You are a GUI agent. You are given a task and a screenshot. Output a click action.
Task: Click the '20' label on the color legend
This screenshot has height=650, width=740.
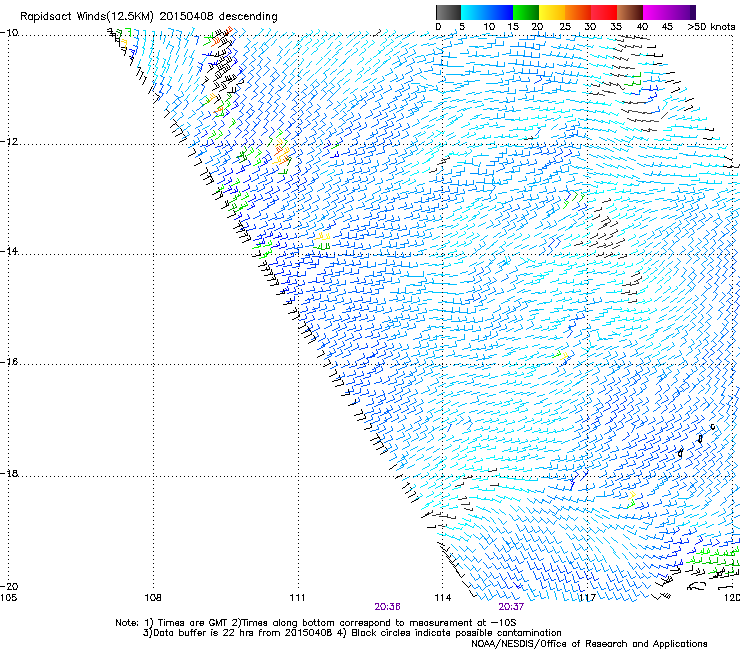point(537,27)
